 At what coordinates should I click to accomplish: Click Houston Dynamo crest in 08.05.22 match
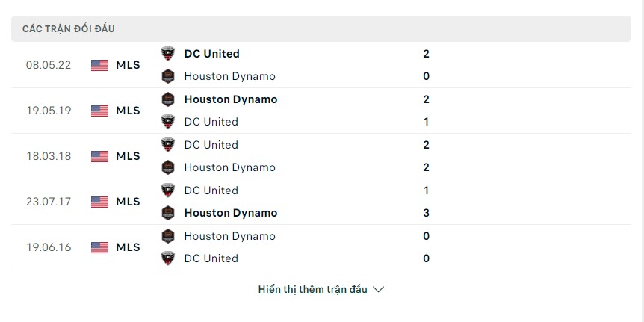[168, 76]
